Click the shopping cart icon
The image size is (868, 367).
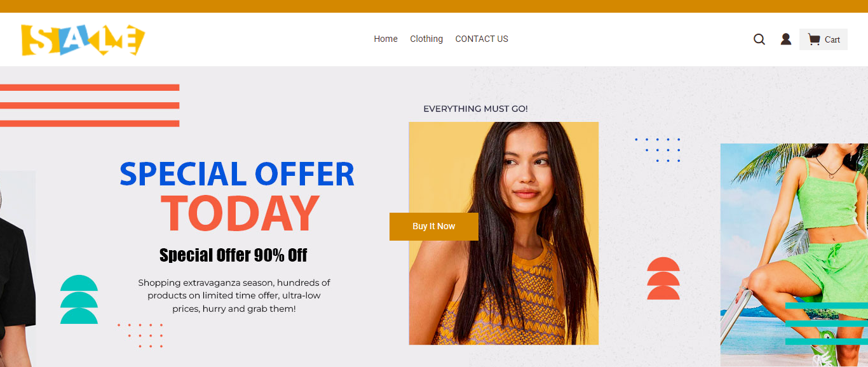coord(813,39)
